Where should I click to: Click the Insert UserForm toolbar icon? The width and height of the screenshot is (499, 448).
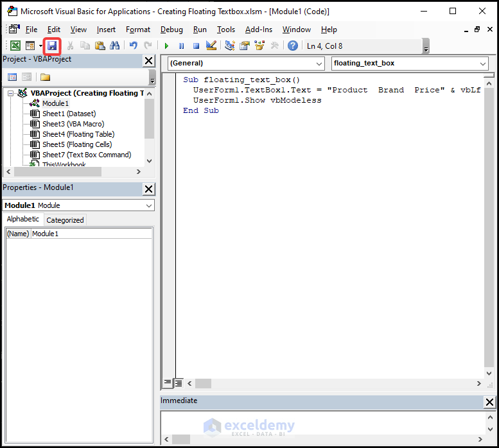[30, 46]
